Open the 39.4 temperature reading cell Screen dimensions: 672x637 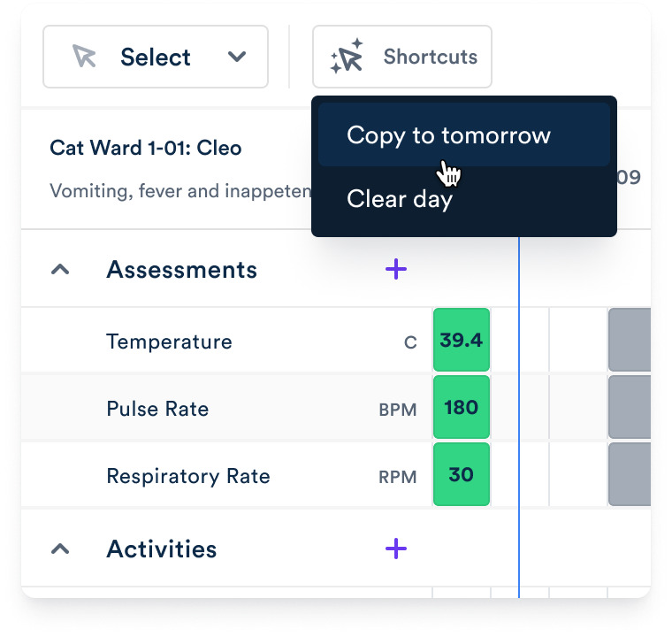[461, 340]
